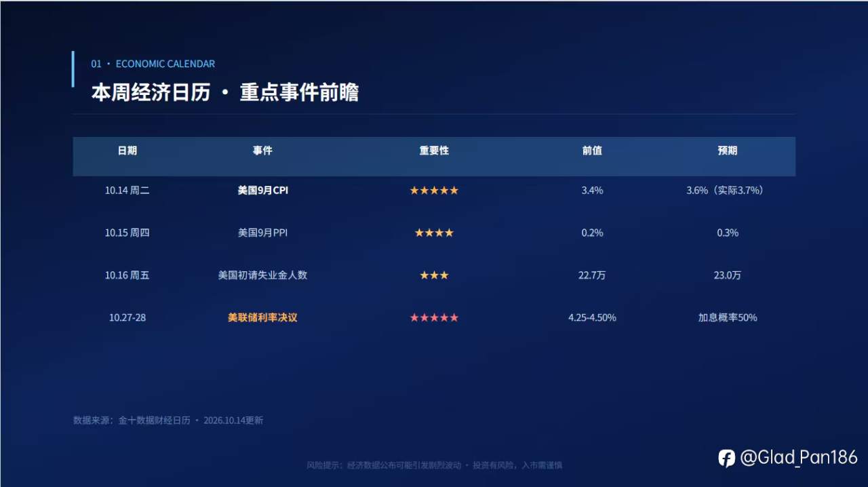Click the previous value 3.4%
The width and height of the screenshot is (868, 487).
[592, 191]
